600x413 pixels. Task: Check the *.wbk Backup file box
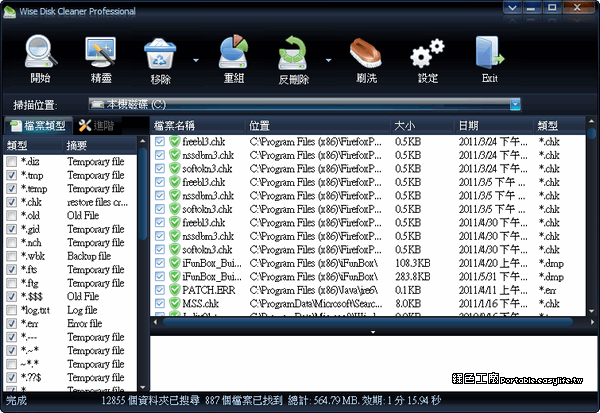click(x=11, y=256)
